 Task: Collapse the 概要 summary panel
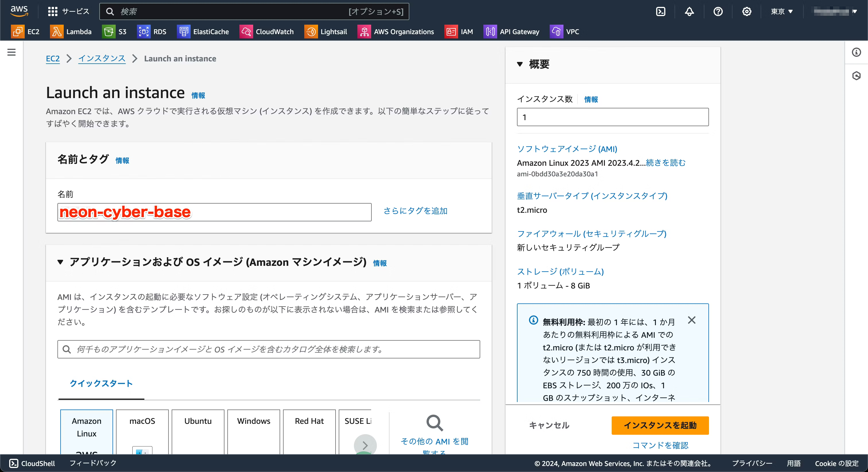(x=520, y=64)
